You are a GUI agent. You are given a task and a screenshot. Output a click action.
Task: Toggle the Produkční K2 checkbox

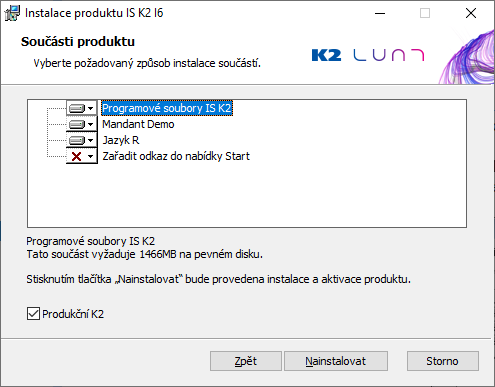tap(33, 314)
